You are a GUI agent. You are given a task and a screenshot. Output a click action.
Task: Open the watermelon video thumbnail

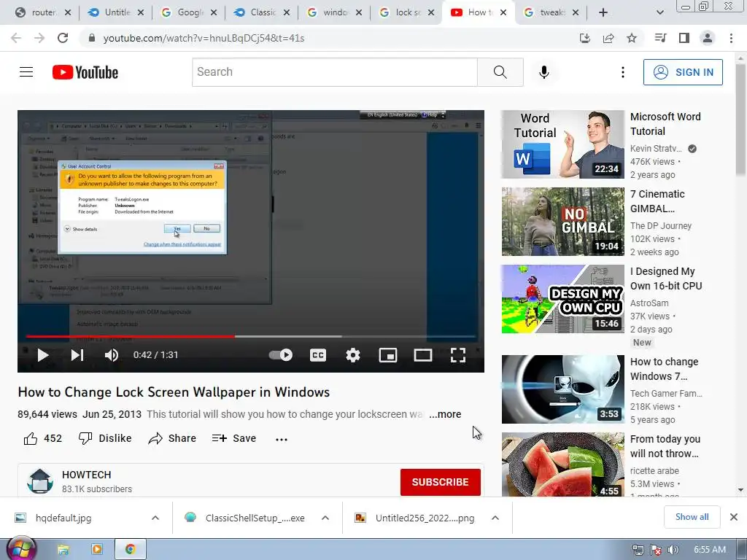[562, 464]
